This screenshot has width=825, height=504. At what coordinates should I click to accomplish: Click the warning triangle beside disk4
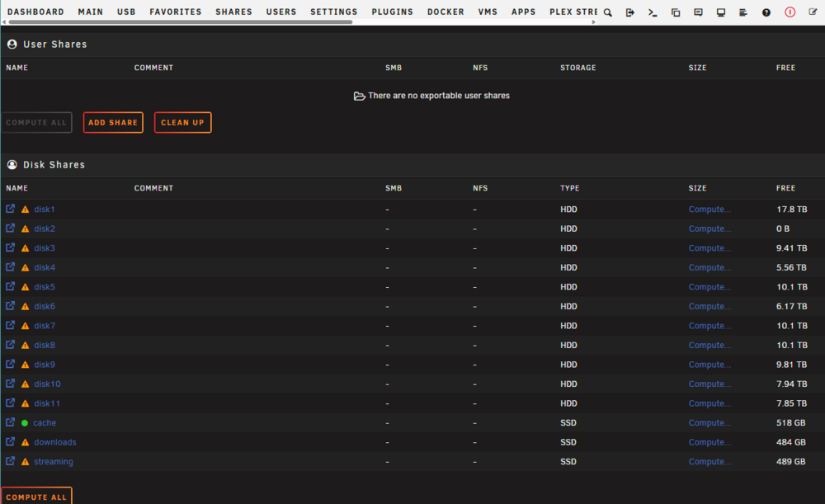[x=25, y=268]
